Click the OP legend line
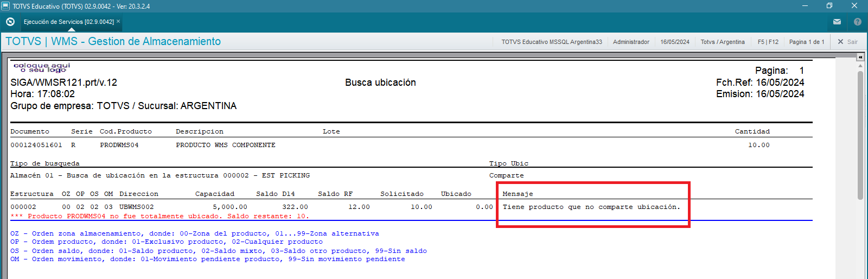868x279 pixels. coord(167,242)
